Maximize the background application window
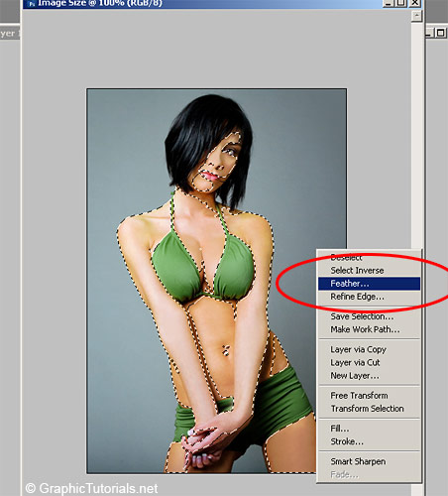Viewport: 448px width, 496px height. [441, 33]
